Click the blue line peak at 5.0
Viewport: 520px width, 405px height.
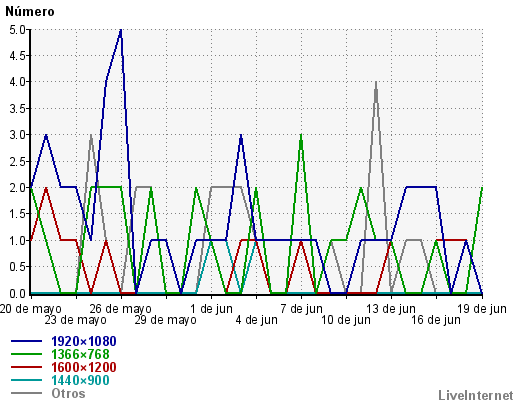[121, 30]
